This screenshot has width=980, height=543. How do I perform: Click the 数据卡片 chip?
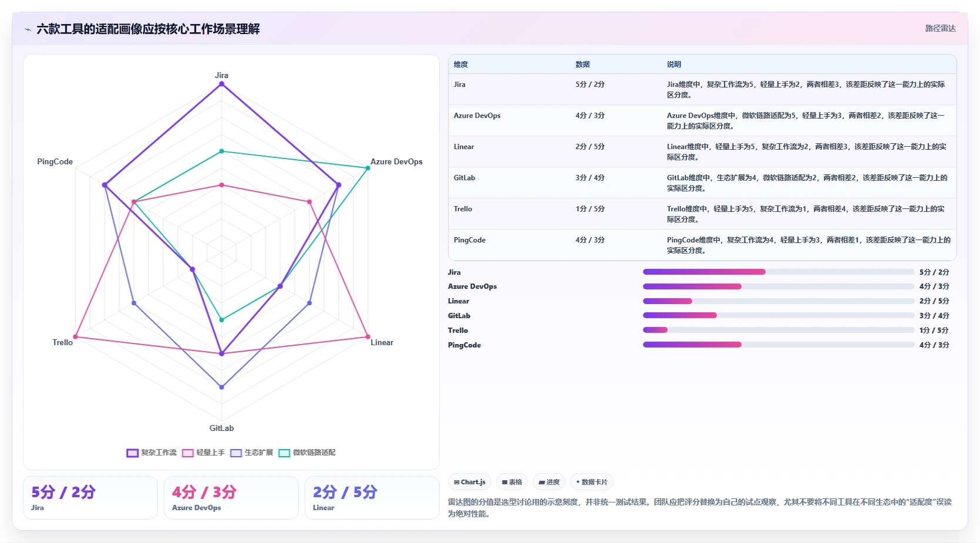click(592, 482)
